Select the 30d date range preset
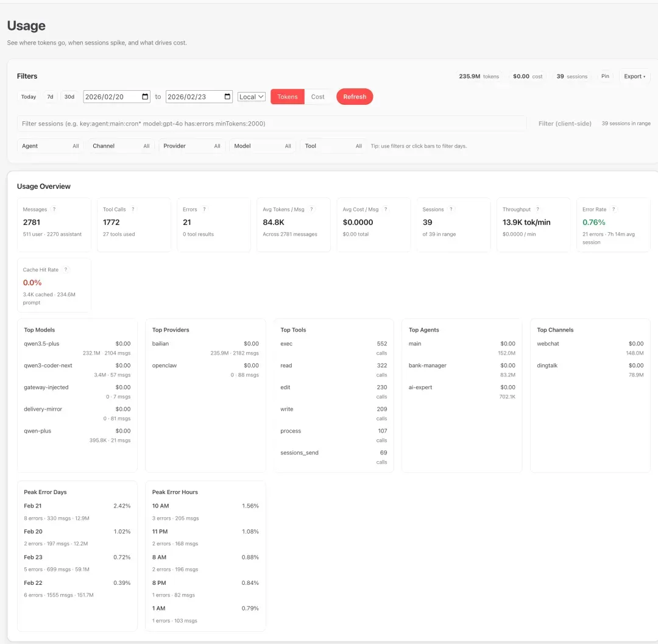This screenshot has width=658, height=644. 69,96
